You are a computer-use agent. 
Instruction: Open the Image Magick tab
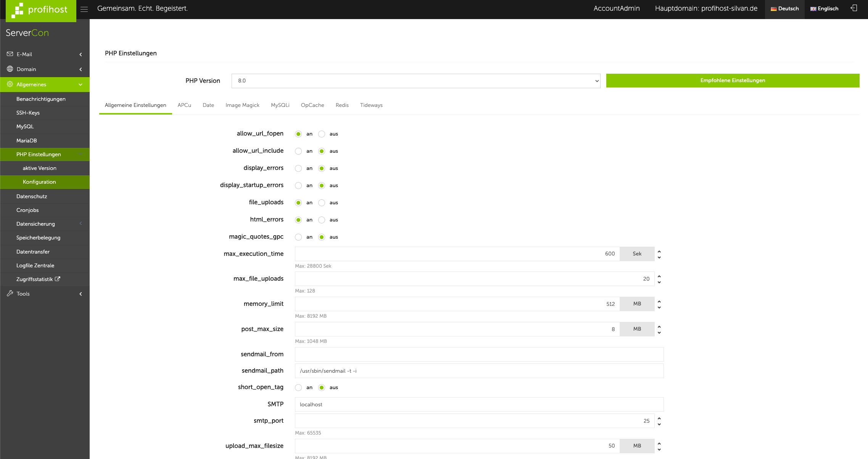[x=242, y=105]
